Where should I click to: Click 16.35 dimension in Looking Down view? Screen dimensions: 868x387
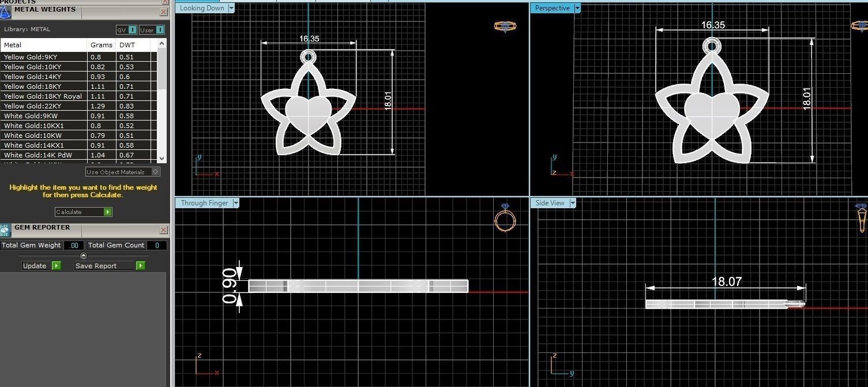click(x=309, y=39)
